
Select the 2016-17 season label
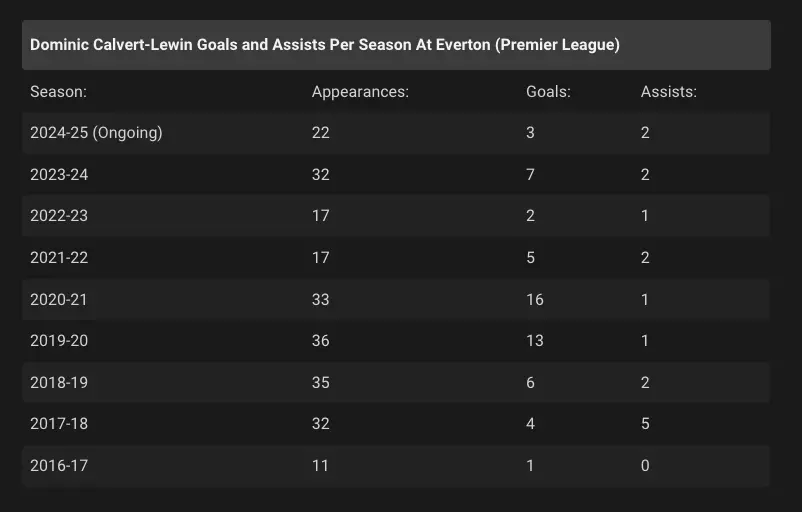pyautogui.click(x=59, y=465)
